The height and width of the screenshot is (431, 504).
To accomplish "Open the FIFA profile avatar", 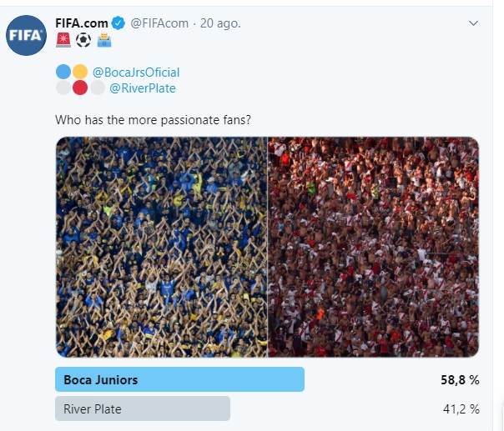I will pyautogui.click(x=26, y=35).
